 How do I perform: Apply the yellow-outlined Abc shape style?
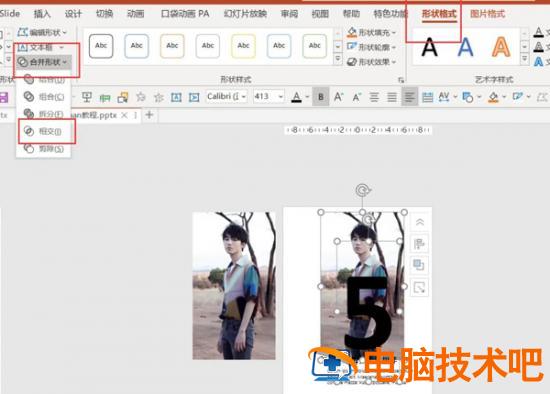tap(243, 46)
